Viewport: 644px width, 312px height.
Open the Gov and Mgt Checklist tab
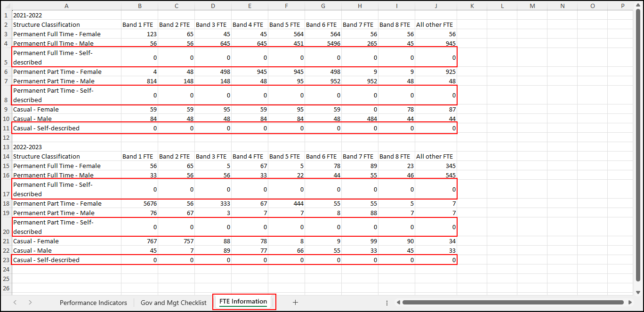point(173,303)
